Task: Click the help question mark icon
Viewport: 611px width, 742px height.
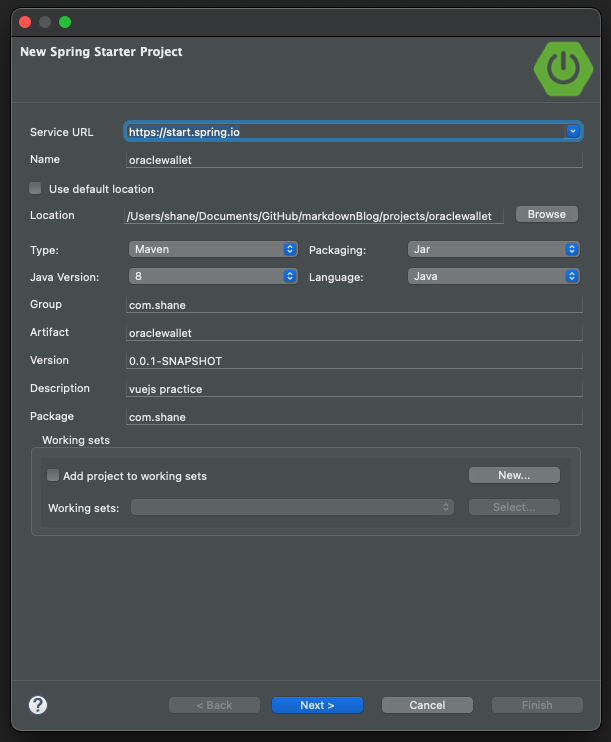Action: [x=38, y=705]
